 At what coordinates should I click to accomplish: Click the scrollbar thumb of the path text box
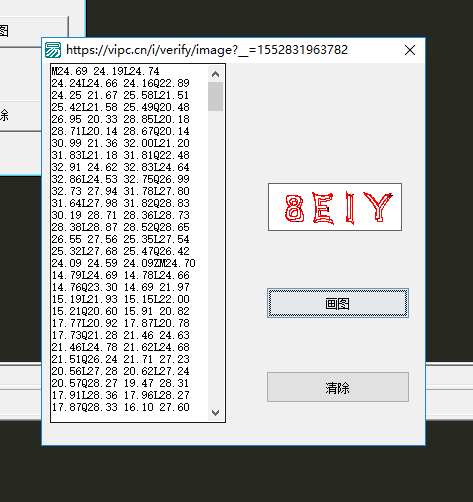(215, 97)
